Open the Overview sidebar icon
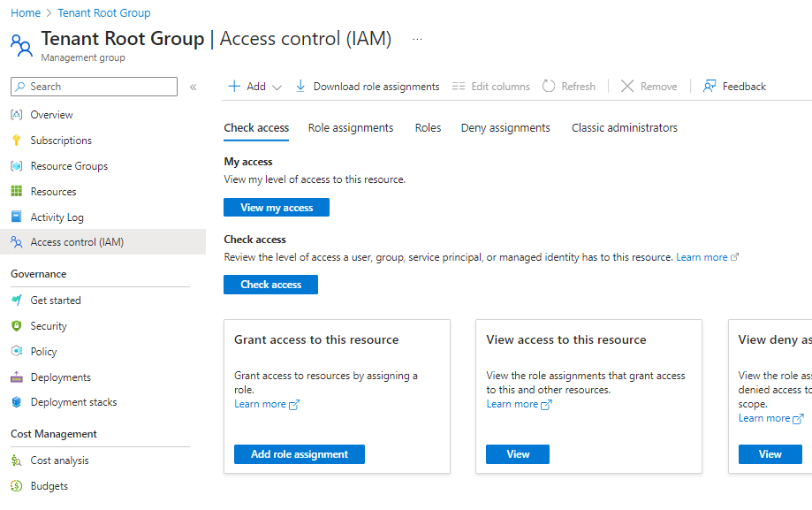 (x=17, y=115)
